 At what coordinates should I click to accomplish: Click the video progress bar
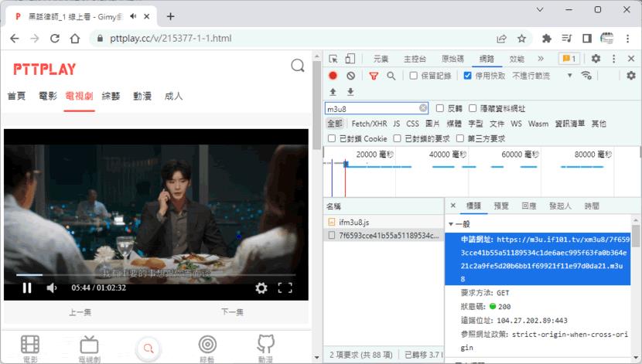tap(155, 275)
